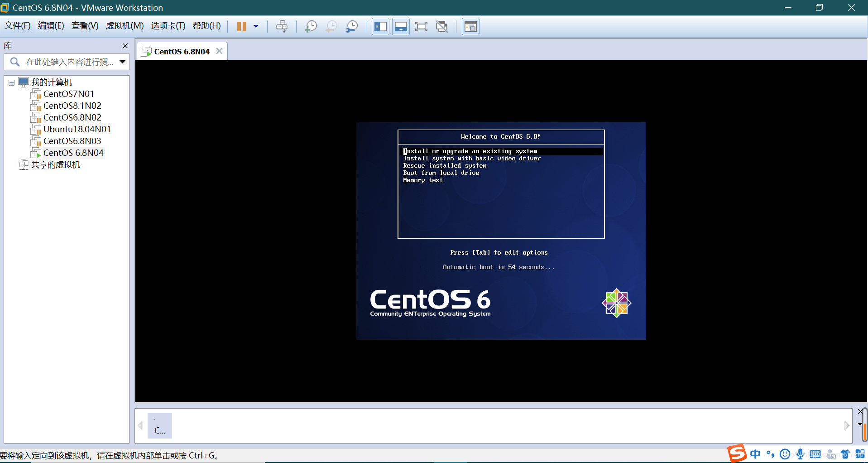Screen dimensions: 868x463
Task: Open the power options dropdown arrow
Action: (x=256, y=26)
